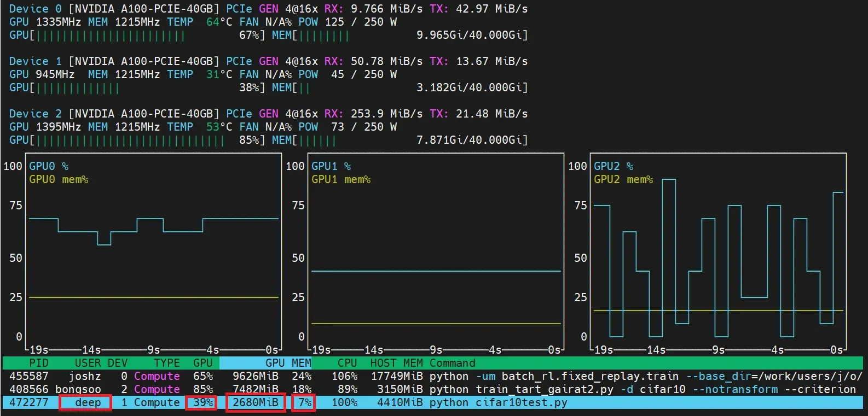
Task: Click the 'GPU0 mem%' chart legend
Action: [59, 179]
